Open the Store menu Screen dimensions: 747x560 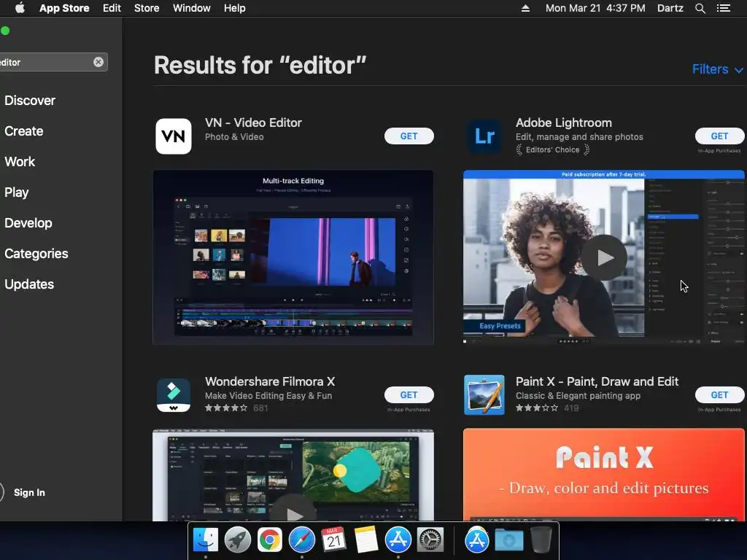(147, 8)
